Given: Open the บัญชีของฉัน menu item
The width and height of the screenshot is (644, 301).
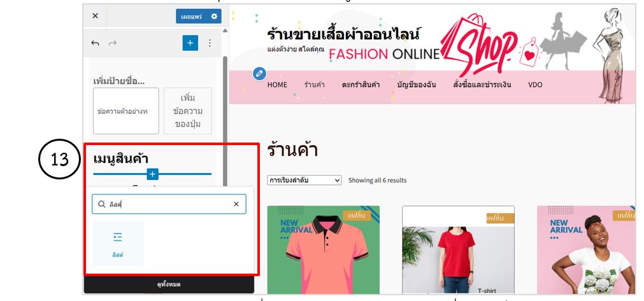Looking at the screenshot, I should [416, 85].
